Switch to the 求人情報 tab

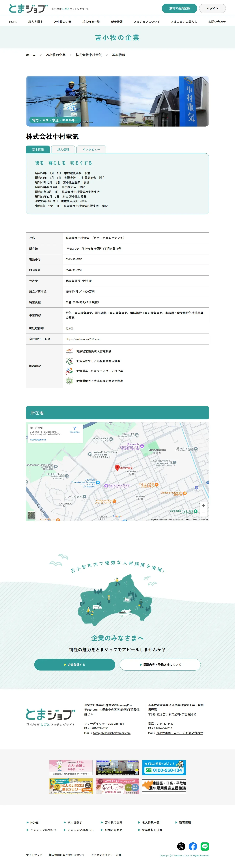point(63,150)
